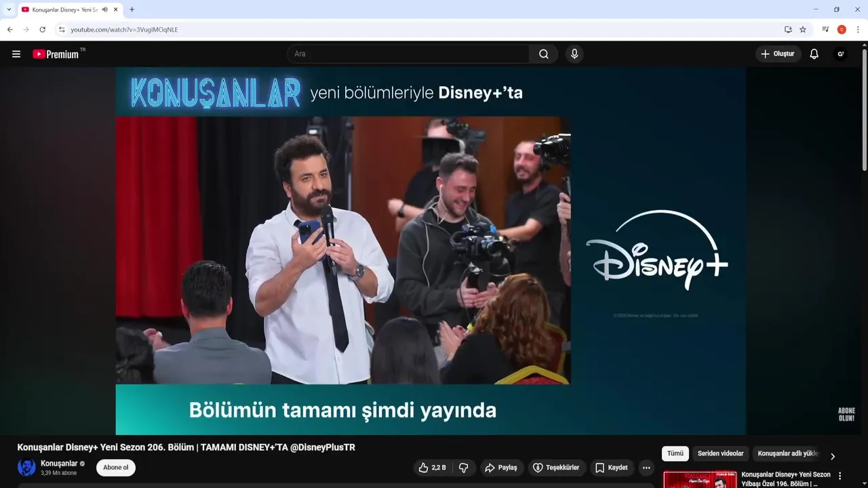Open the Konuşanlar channel avatar
868x488 pixels.
pos(26,468)
